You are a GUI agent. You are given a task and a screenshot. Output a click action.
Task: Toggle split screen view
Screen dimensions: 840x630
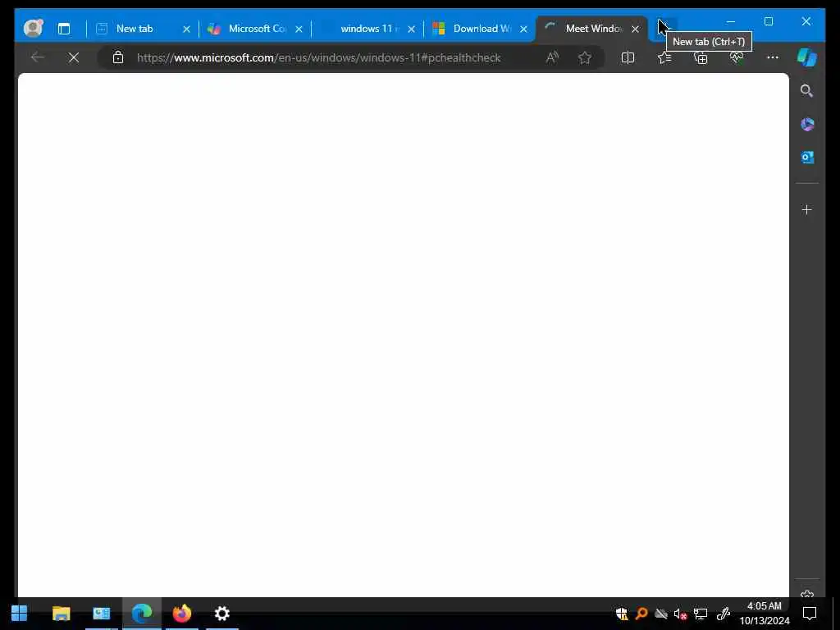coord(628,57)
